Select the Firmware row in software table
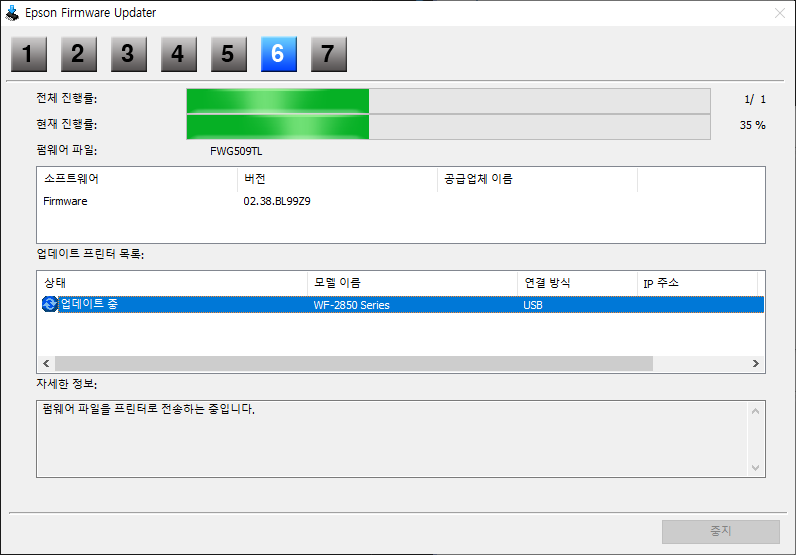 coord(401,202)
